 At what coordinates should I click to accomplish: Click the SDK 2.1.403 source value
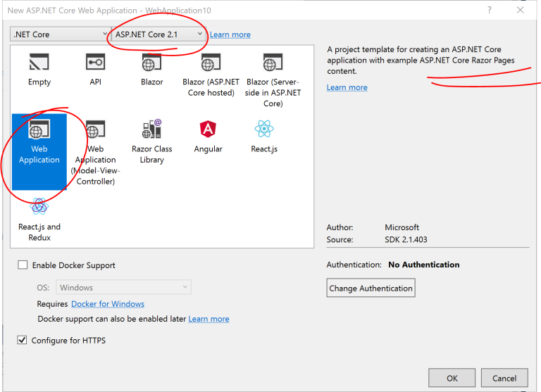coord(406,239)
